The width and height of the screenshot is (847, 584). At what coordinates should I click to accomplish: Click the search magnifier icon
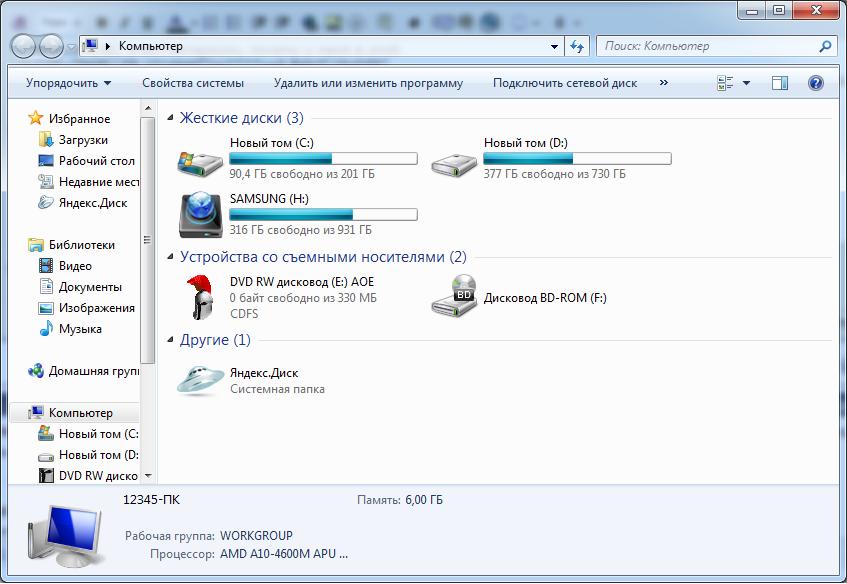click(x=825, y=46)
